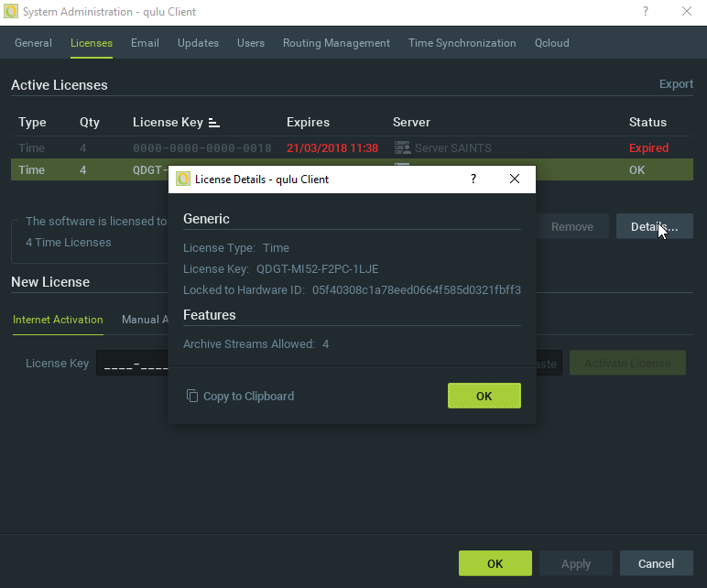707x588 pixels.
Task: Click Archive Streams Allowed value 4
Action: 325,344
